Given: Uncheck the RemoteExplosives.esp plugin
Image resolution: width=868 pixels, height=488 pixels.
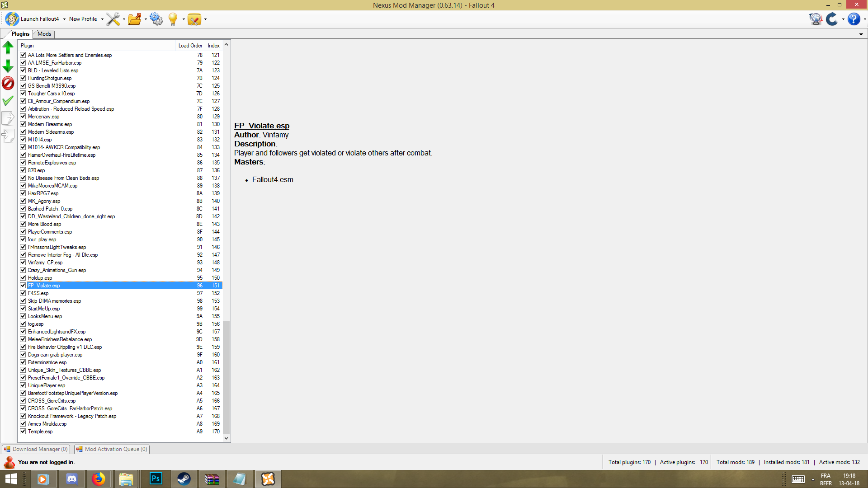Looking at the screenshot, I should click(x=23, y=163).
